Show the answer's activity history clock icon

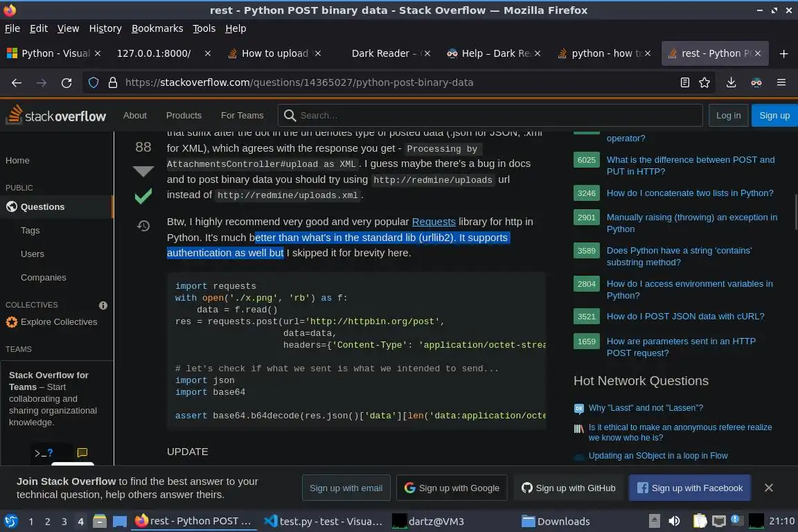tap(143, 226)
